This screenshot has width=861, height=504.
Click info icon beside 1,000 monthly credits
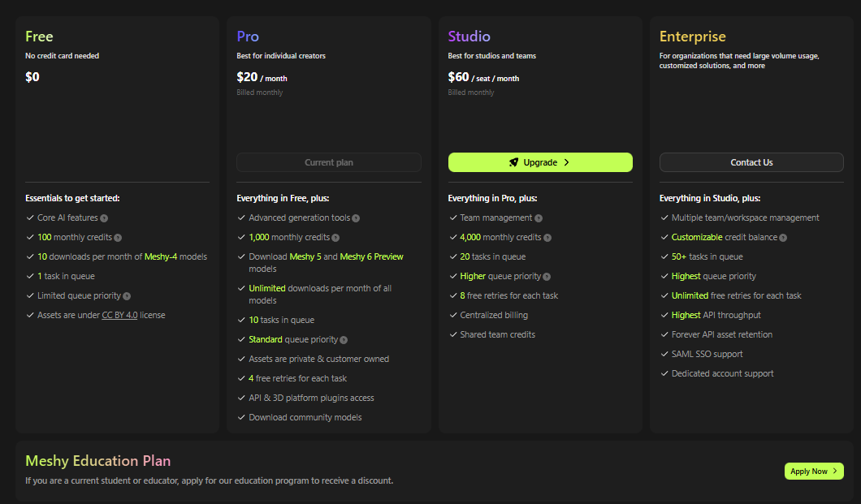click(335, 238)
